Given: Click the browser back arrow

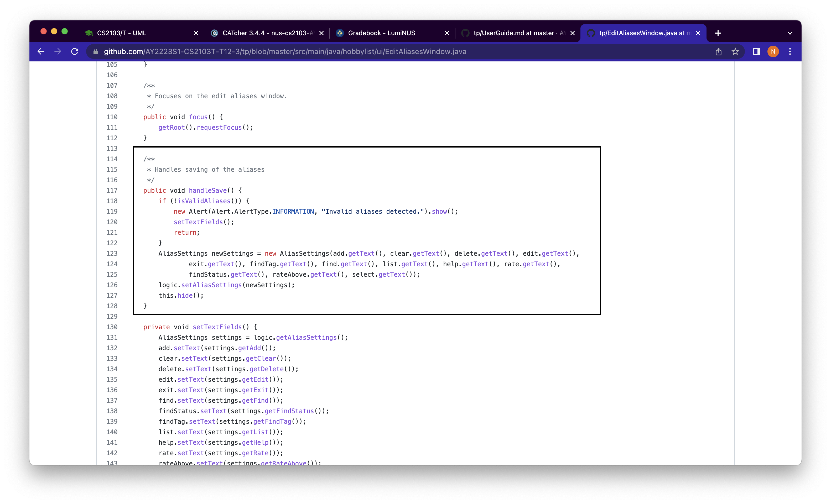Looking at the screenshot, I should click(x=41, y=51).
